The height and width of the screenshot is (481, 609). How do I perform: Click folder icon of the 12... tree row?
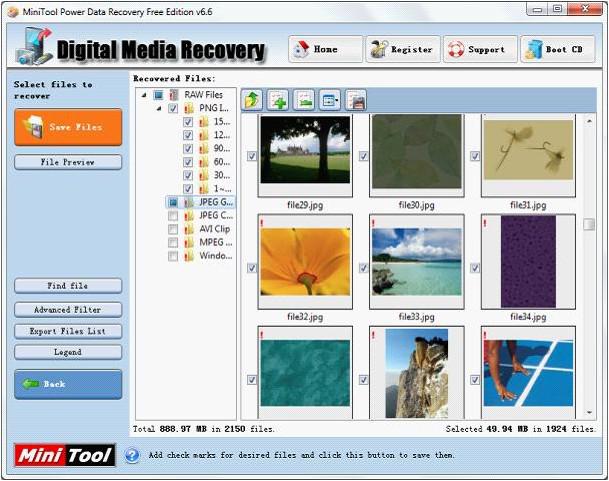[x=204, y=135]
